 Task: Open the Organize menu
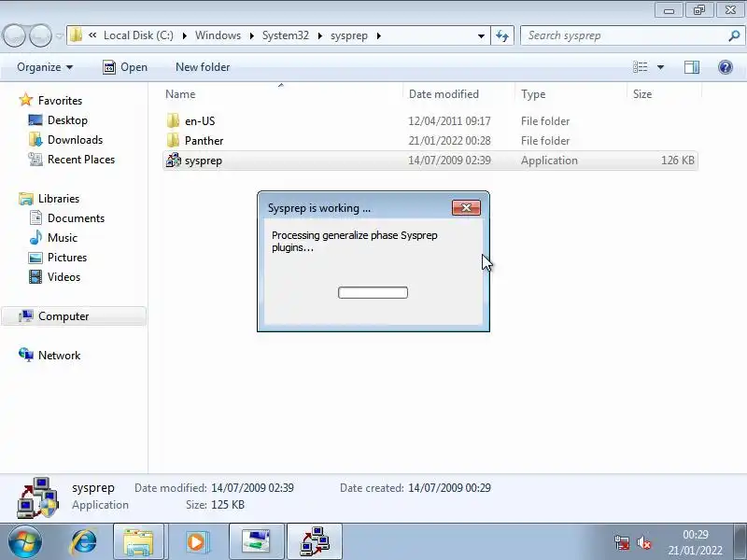[x=45, y=67]
